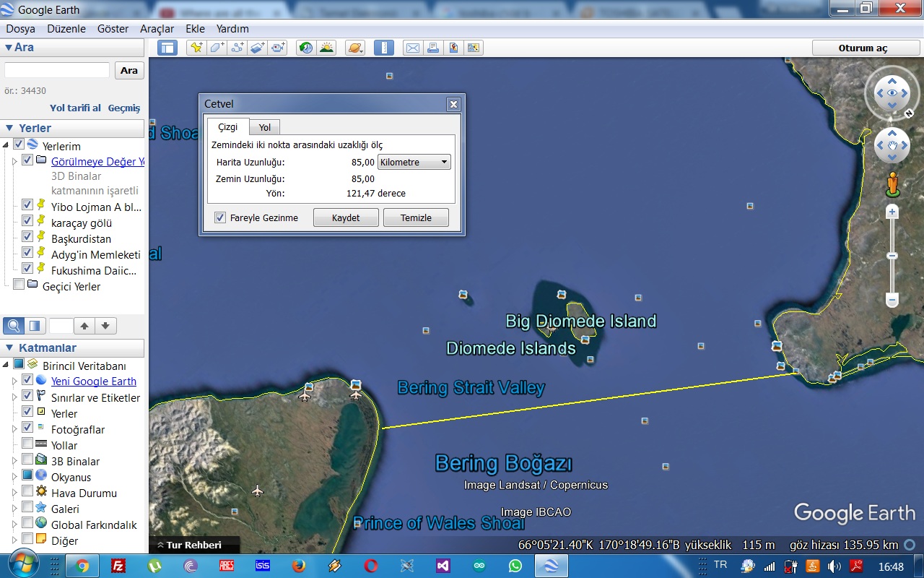Click the email envelope toolbar icon
Screen dimensions: 924x578
coord(412,48)
